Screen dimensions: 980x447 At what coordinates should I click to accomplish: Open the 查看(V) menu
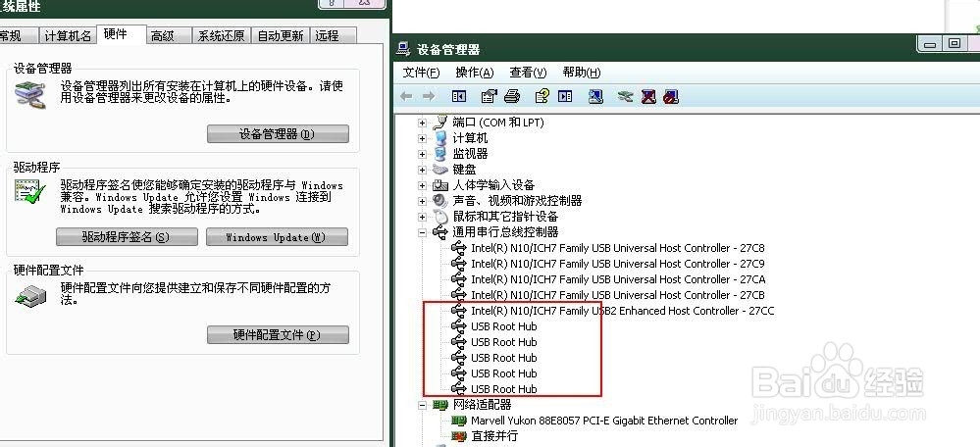[x=528, y=73]
